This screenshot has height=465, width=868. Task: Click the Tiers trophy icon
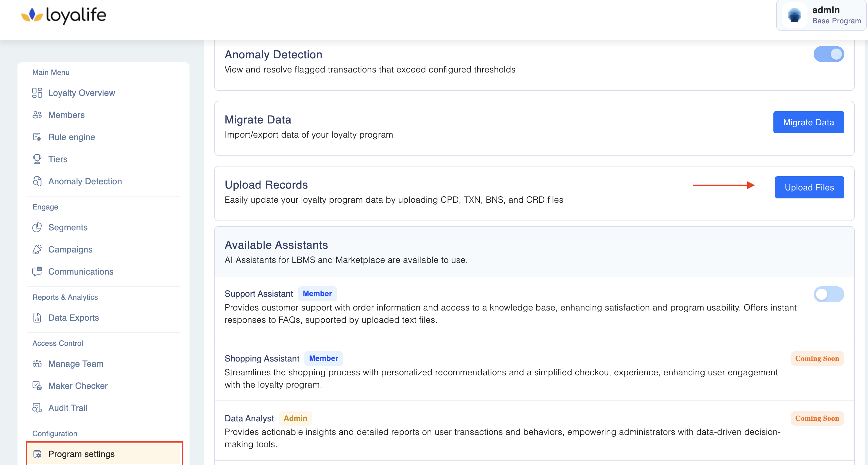pyautogui.click(x=37, y=159)
